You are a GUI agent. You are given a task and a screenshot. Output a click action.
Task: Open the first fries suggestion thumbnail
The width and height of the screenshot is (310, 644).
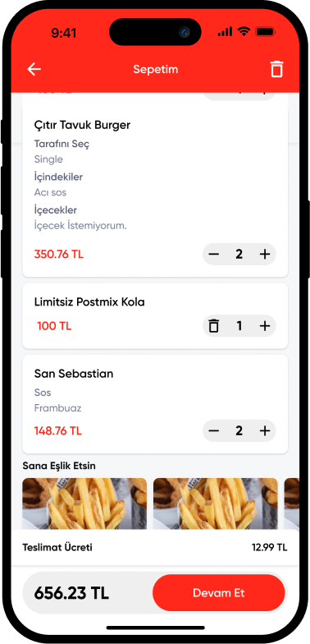(x=84, y=504)
